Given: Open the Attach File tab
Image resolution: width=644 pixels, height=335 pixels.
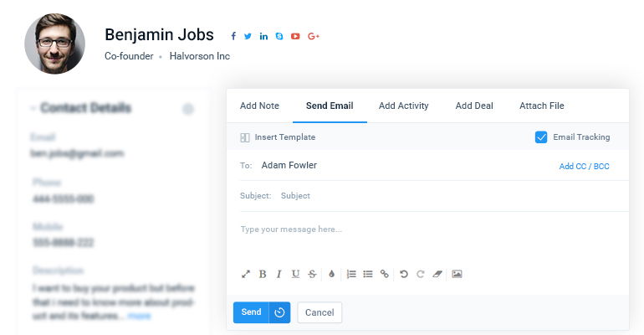Looking at the screenshot, I should coord(542,106).
